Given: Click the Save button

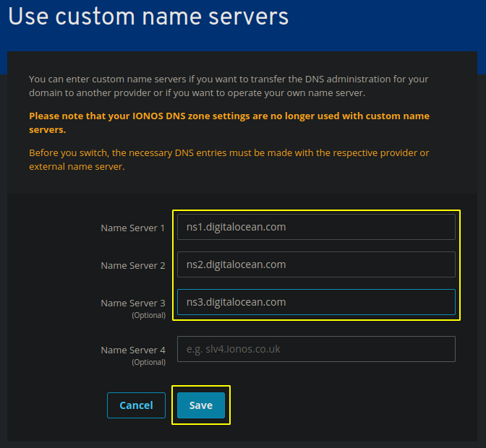Looking at the screenshot, I should [x=201, y=405].
